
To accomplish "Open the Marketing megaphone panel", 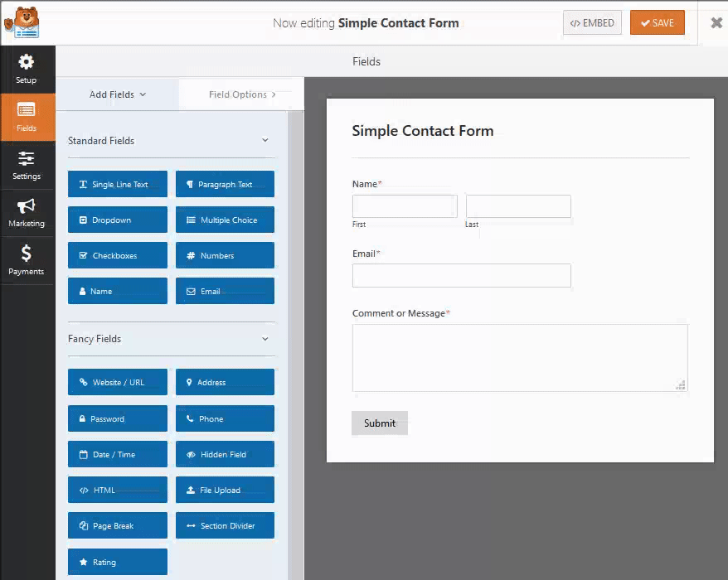I will coord(27,213).
